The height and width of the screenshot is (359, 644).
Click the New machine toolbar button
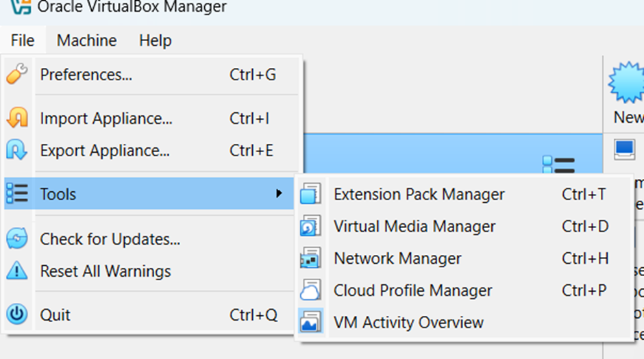tap(627, 94)
